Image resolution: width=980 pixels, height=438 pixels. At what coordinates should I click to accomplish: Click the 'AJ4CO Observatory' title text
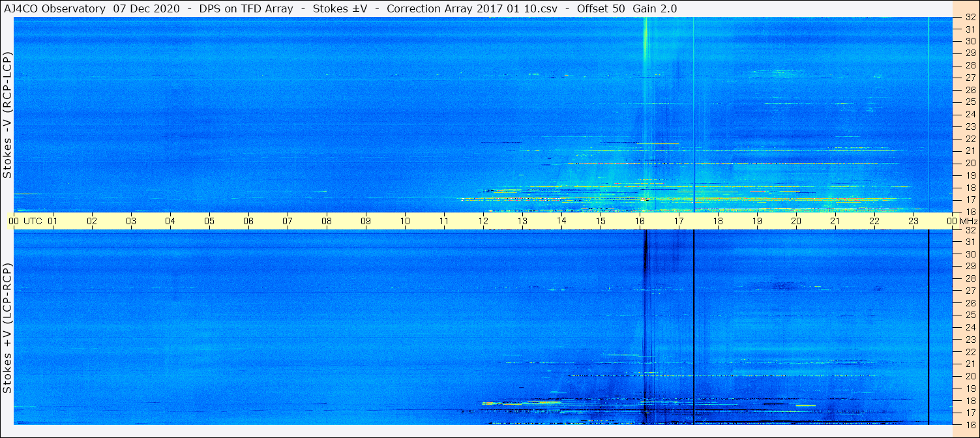click(55, 8)
